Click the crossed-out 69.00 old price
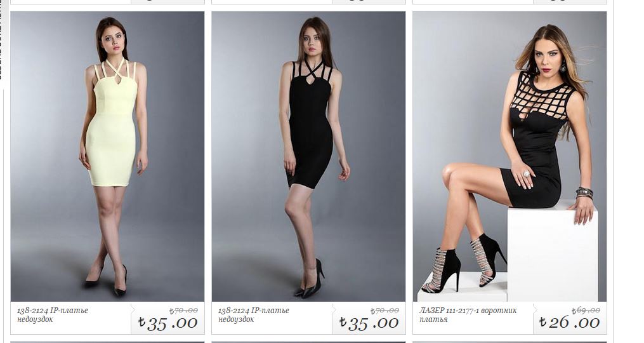Image resolution: width=644 pixels, height=343 pixels. (x=586, y=310)
